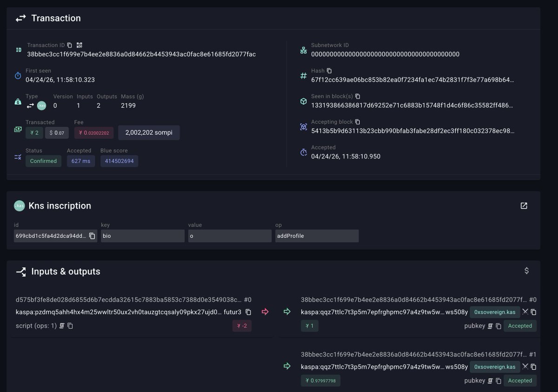Click the Accepted badge on output #0
This screenshot has width=558, height=392.
(520, 326)
